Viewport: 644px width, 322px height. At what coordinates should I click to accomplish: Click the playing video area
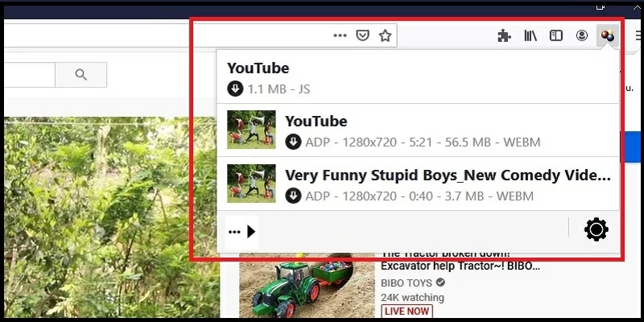pos(112,217)
